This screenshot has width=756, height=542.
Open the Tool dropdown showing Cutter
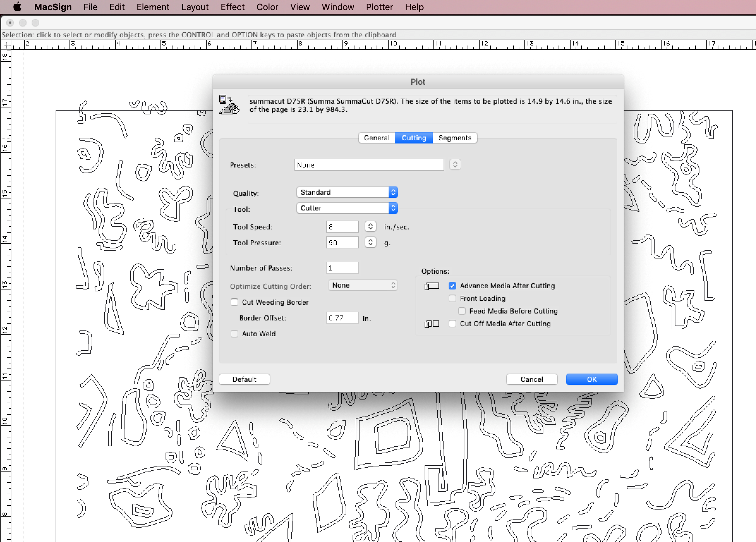347,208
